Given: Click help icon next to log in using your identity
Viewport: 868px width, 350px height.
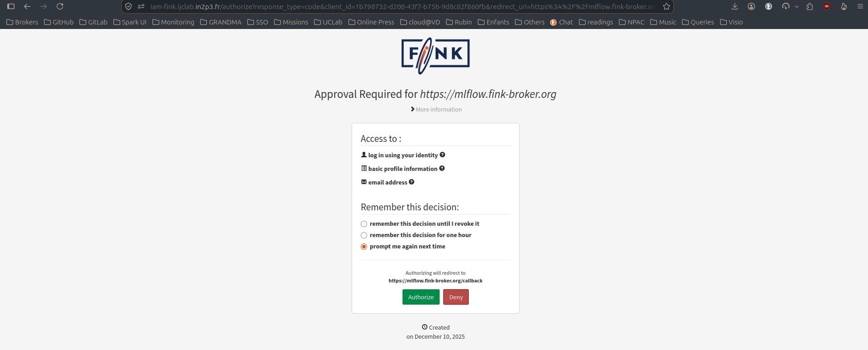Looking at the screenshot, I should (442, 155).
